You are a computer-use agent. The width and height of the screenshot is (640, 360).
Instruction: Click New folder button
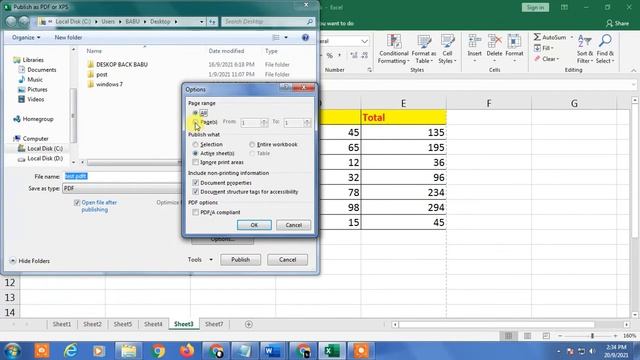point(68,38)
